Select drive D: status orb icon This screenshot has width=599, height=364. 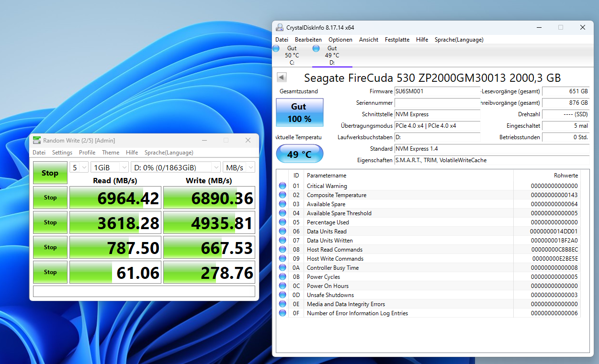coord(316,48)
